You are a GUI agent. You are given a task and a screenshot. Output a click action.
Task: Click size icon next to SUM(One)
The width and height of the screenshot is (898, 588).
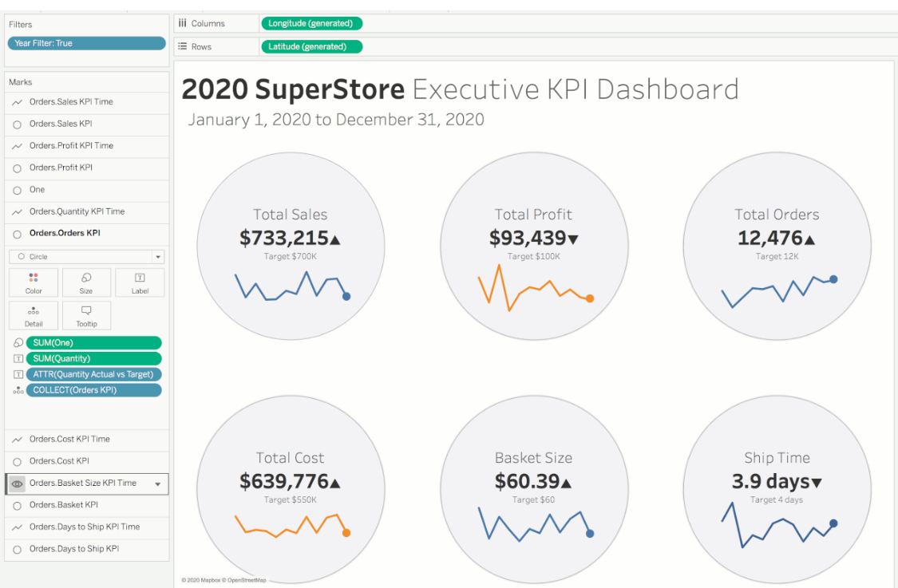pos(18,342)
